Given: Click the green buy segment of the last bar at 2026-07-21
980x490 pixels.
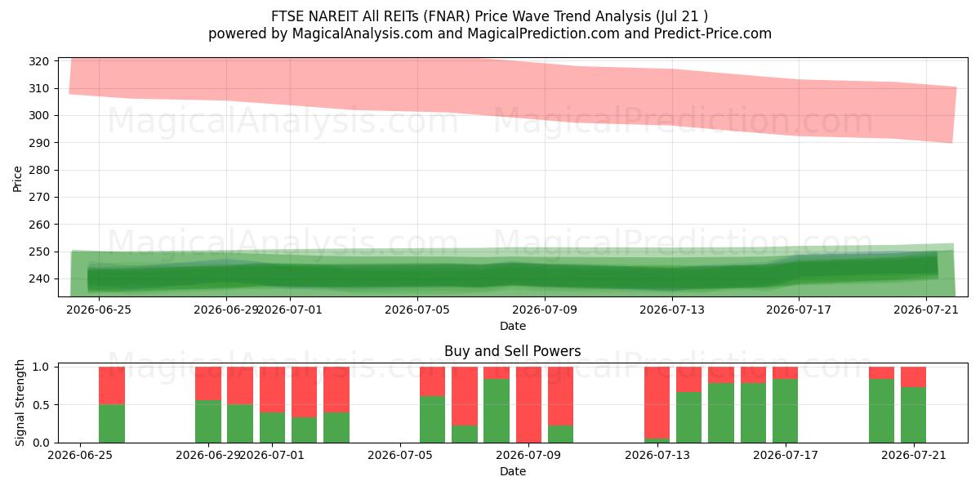Looking at the screenshot, I should 913,415.
